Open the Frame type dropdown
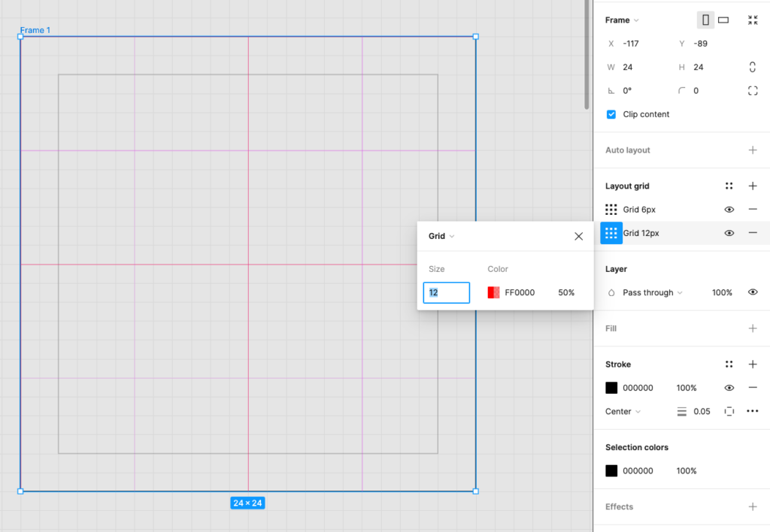Image resolution: width=770 pixels, height=532 pixels. [622, 20]
